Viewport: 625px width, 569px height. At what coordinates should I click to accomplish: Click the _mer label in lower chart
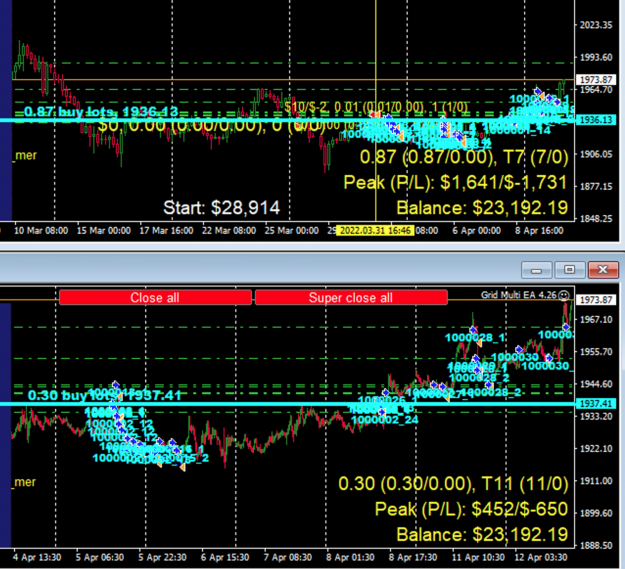point(25,482)
